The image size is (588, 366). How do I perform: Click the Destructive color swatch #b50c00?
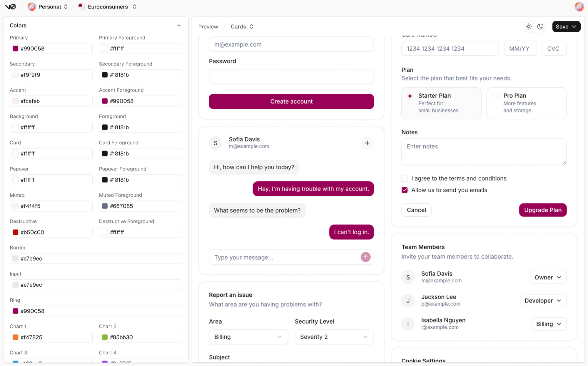pyautogui.click(x=16, y=232)
